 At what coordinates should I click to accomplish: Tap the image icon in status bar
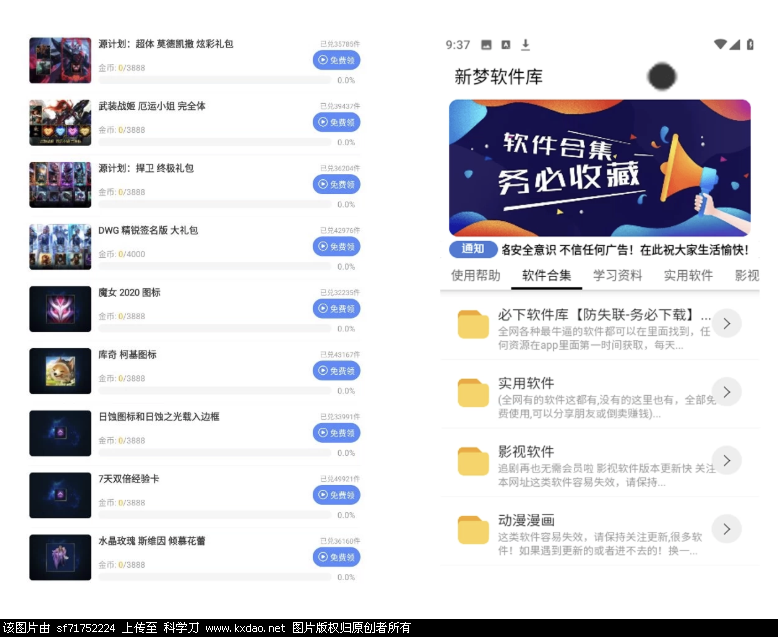coord(486,45)
